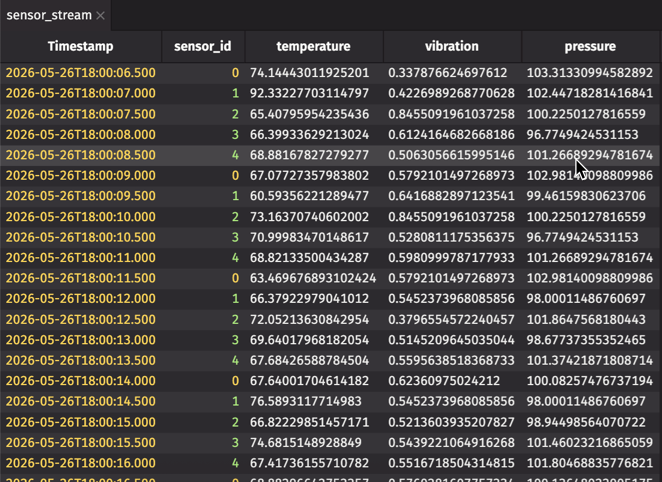Click vibration value 0.6124164682668186

click(451, 135)
